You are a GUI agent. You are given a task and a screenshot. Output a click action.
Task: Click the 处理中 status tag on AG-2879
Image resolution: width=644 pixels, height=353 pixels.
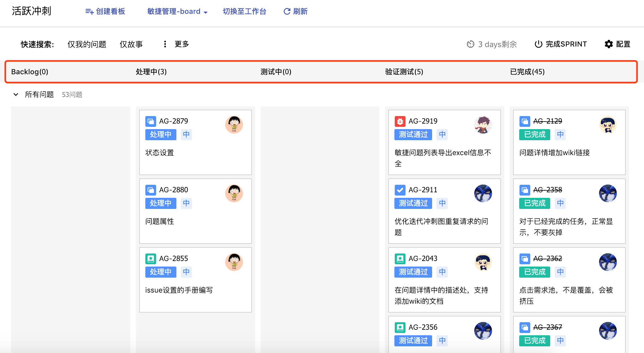click(x=161, y=134)
